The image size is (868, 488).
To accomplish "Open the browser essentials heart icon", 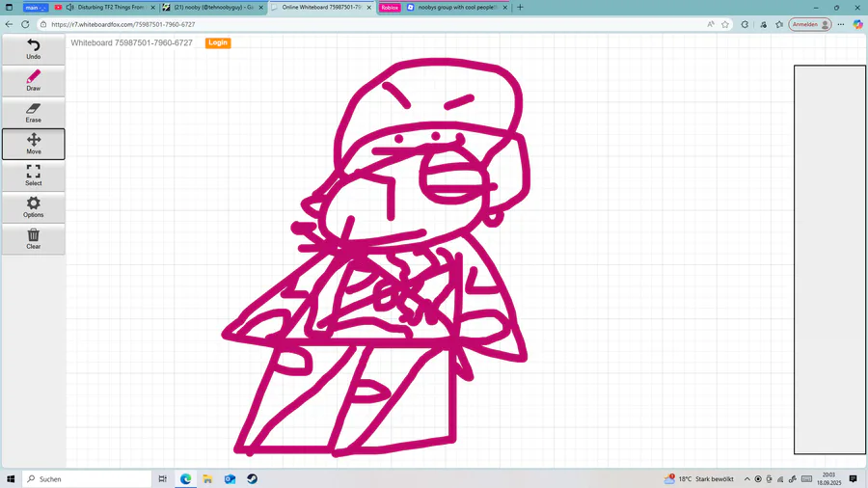I will [764, 24].
